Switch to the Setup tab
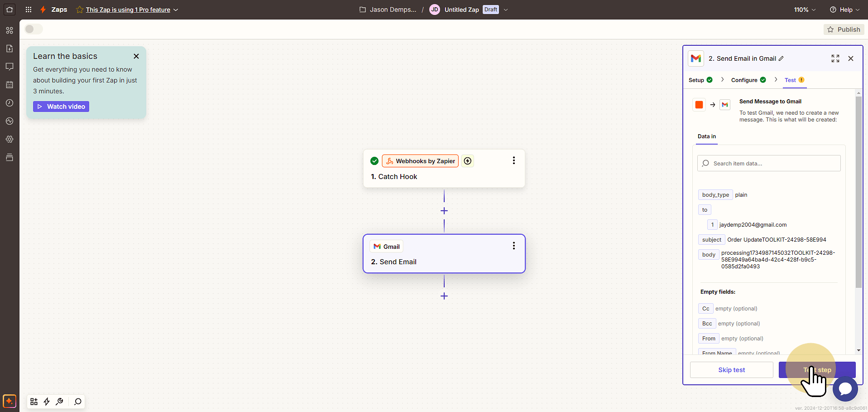The width and height of the screenshot is (868, 412). pyautogui.click(x=700, y=80)
